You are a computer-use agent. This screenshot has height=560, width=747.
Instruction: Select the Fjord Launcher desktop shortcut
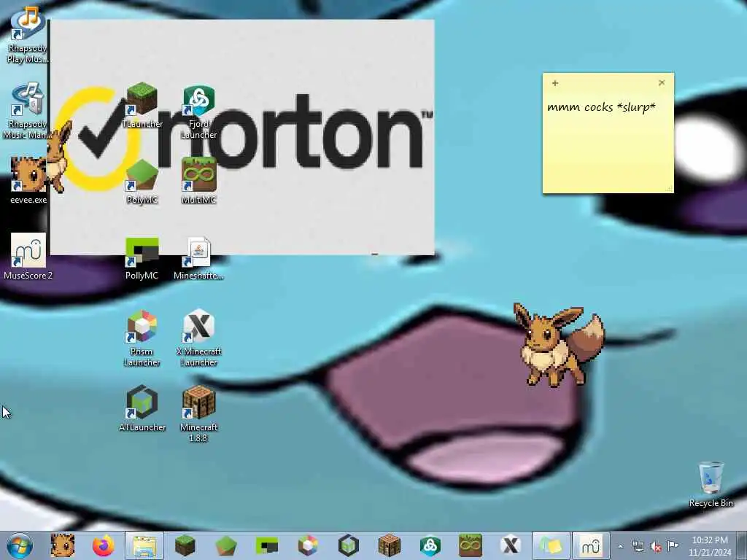point(198,112)
